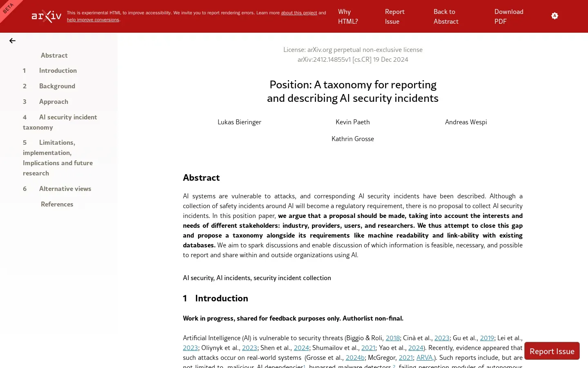This screenshot has width=588, height=368.
Task: Navigate to section 1 Introduction in sidebar
Action: (58, 71)
